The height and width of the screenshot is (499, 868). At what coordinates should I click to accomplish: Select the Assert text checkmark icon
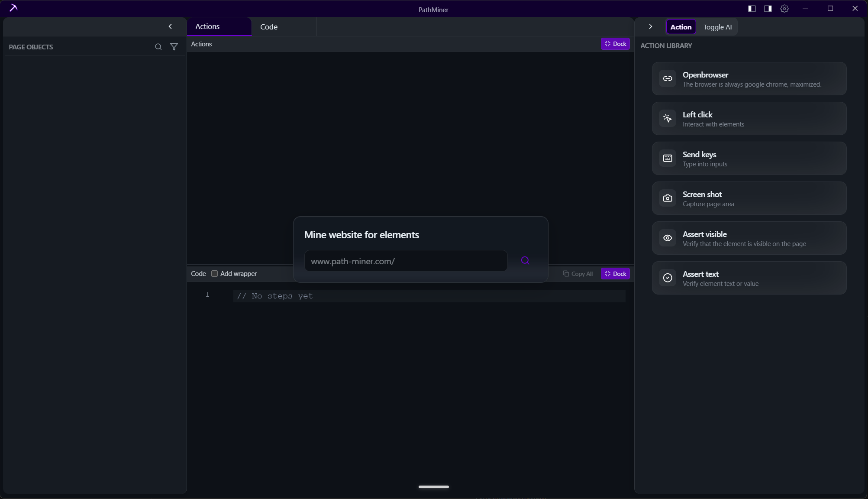tap(668, 278)
